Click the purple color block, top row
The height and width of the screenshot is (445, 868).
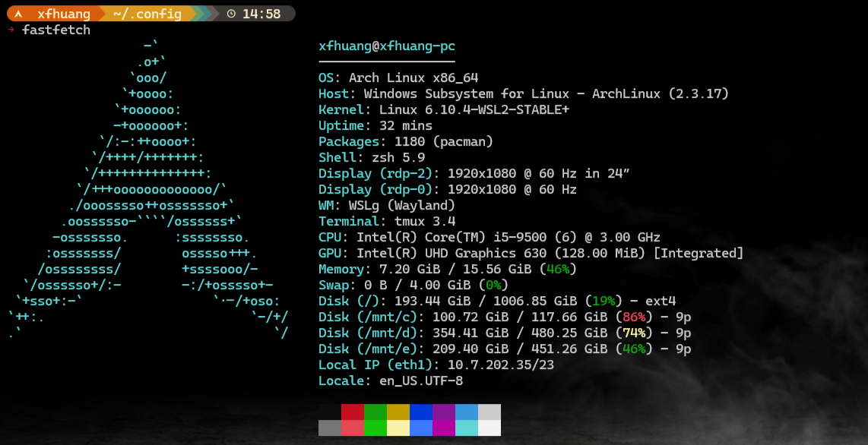click(443, 412)
